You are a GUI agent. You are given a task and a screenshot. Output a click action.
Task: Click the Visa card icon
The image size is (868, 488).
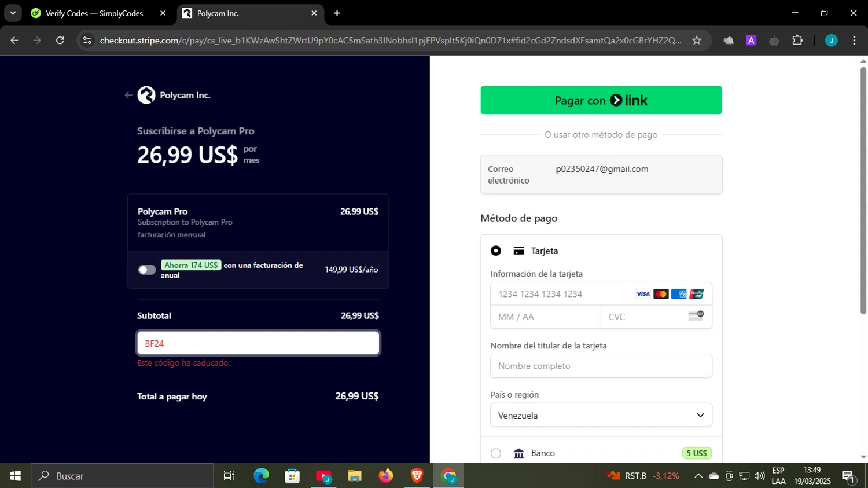coord(643,294)
